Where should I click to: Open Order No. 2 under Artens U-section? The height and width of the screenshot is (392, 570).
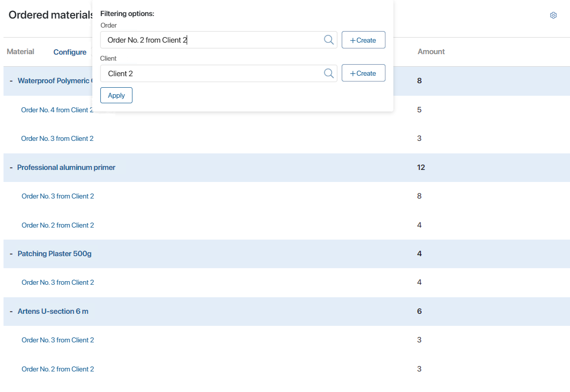coord(58,369)
